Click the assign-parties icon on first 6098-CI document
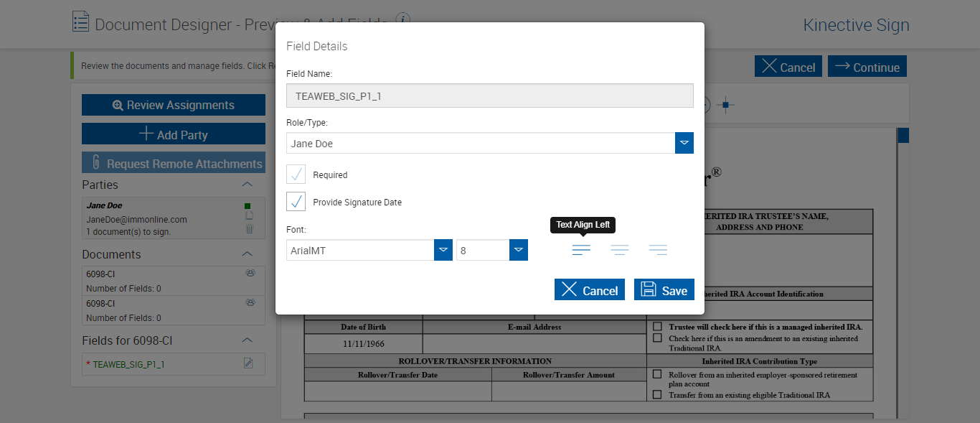This screenshot has height=423, width=980. click(x=250, y=273)
